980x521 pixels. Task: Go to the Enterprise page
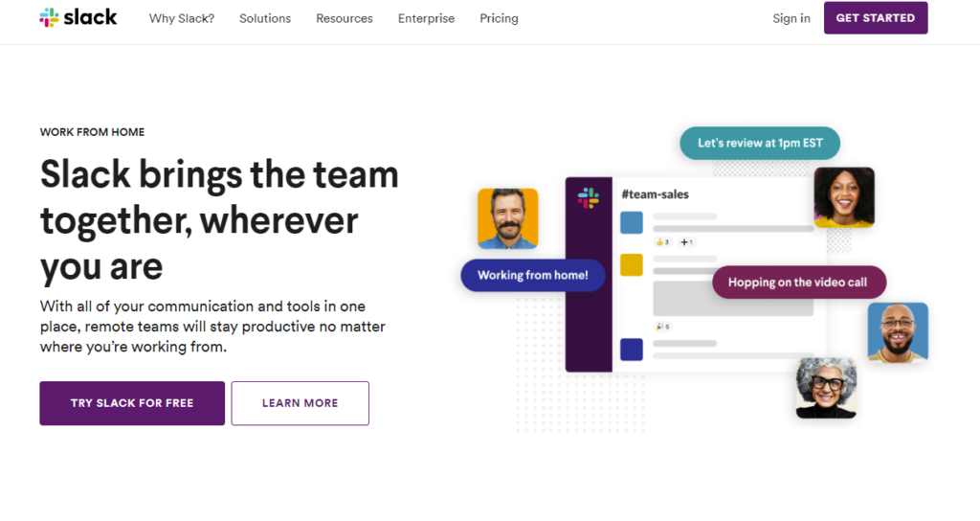[x=426, y=19]
